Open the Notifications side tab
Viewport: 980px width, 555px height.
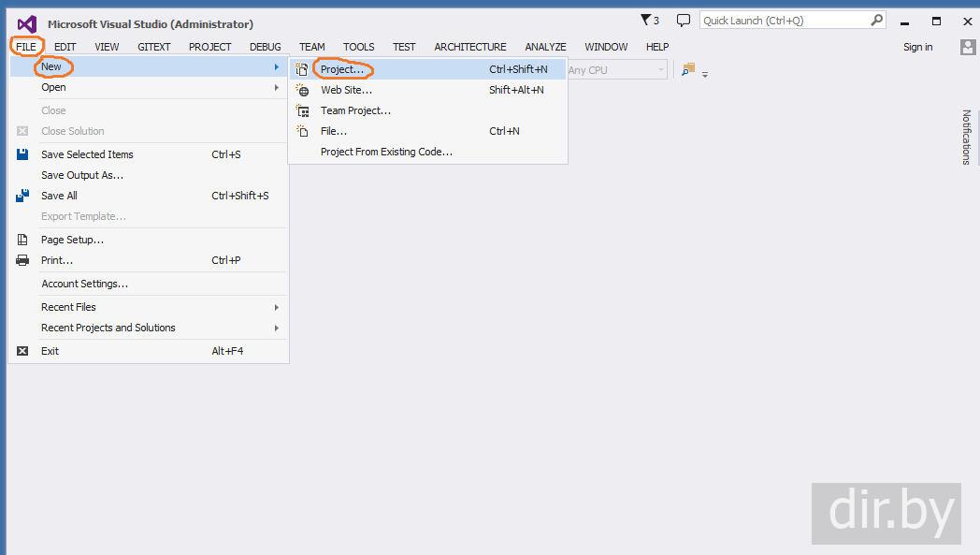coord(966,138)
